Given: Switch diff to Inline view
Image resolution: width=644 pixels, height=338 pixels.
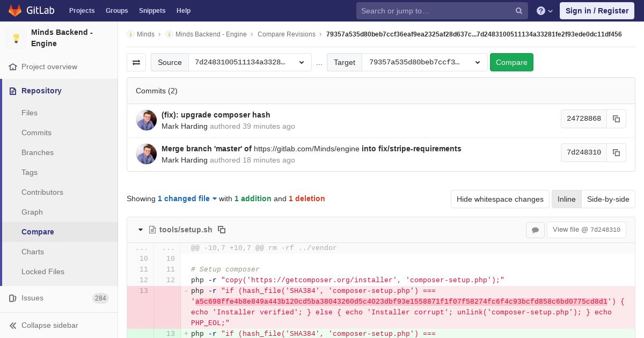Looking at the screenshot, I should coord(566,199).
